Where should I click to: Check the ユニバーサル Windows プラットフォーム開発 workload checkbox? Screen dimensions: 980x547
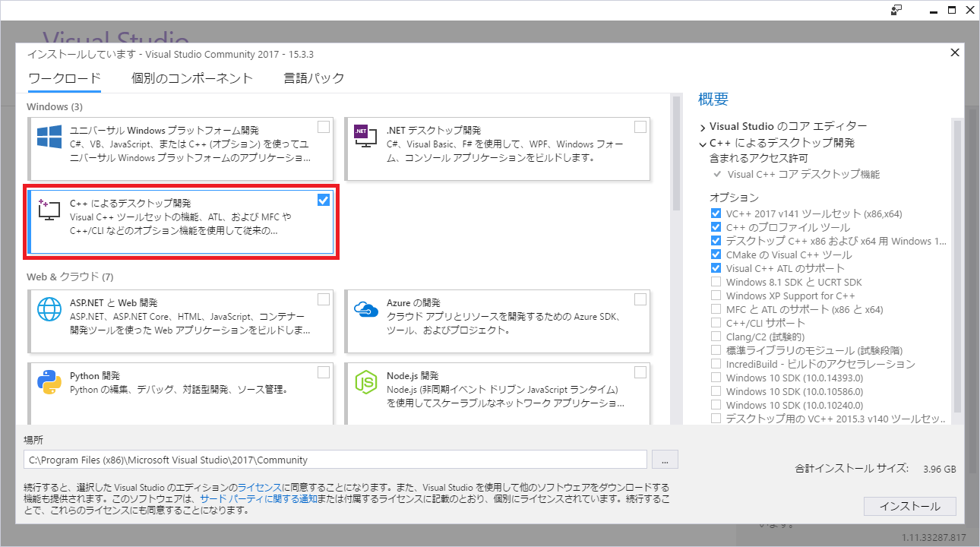point(324,127)
